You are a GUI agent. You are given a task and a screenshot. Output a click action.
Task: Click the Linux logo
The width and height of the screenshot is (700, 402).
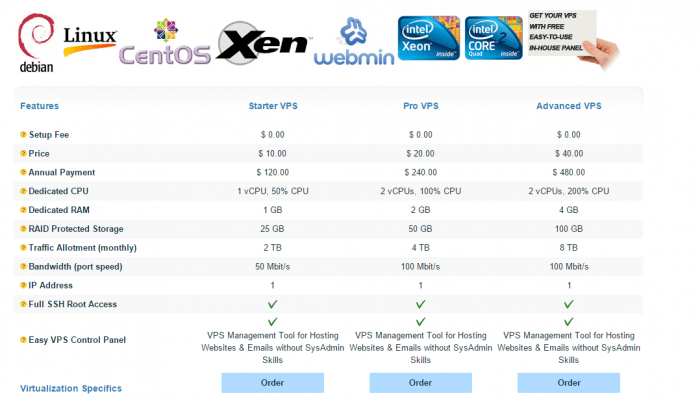coord(90,41)
